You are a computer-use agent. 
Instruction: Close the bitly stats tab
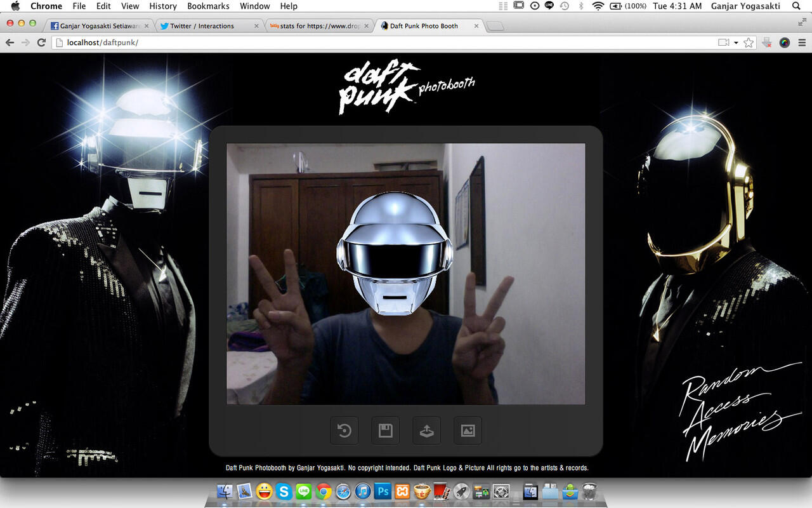(367, 26)
